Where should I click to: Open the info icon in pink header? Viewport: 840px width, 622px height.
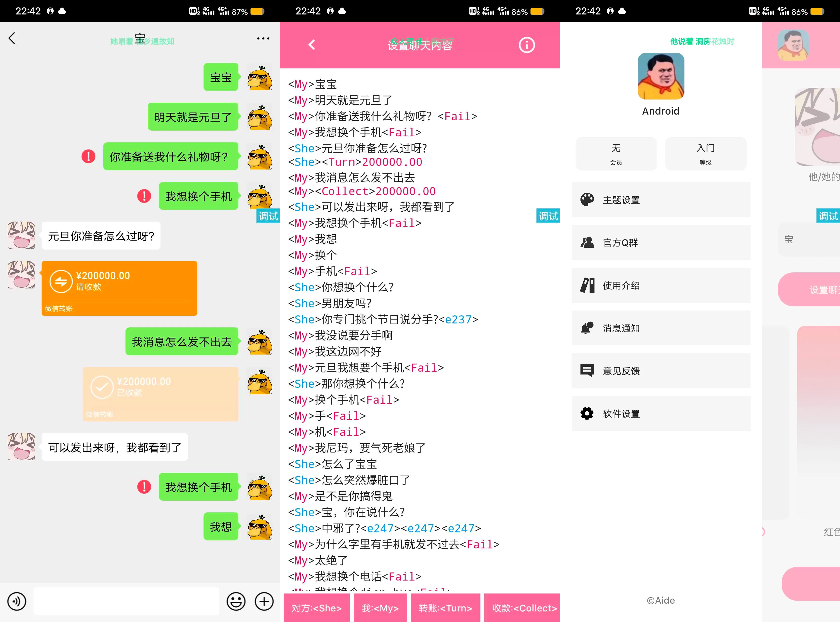pyautogui.click(x=527, y=45)
